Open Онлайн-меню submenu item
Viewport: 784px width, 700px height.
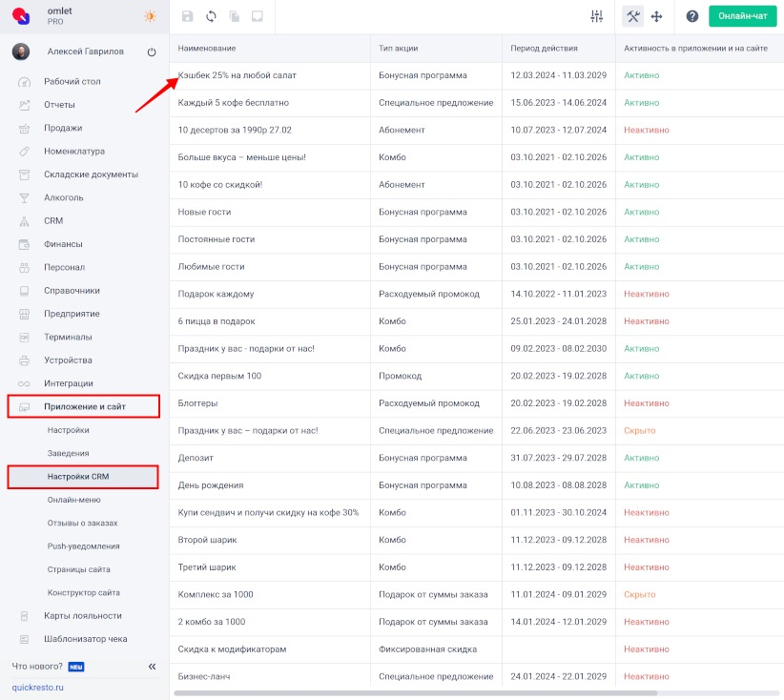(74, 500)
